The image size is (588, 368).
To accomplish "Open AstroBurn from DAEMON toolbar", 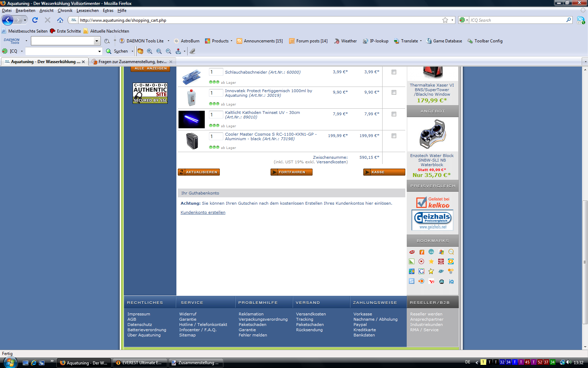I will 187,41.
